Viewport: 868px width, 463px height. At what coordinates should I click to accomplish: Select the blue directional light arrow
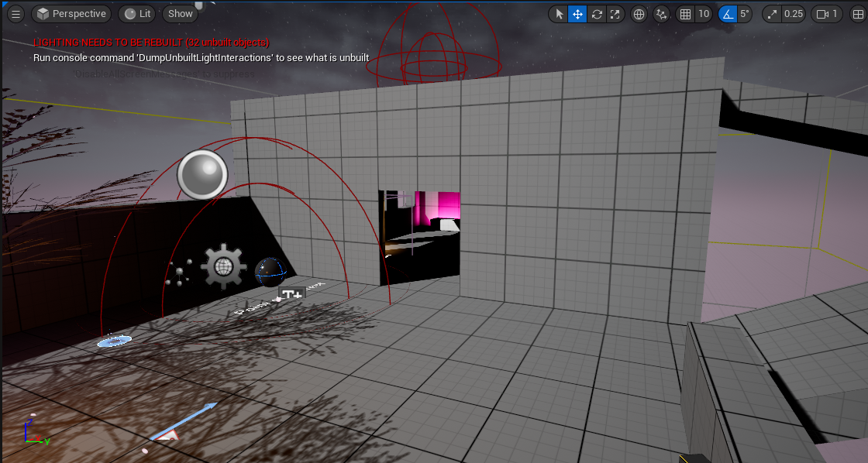click(183, 421)
